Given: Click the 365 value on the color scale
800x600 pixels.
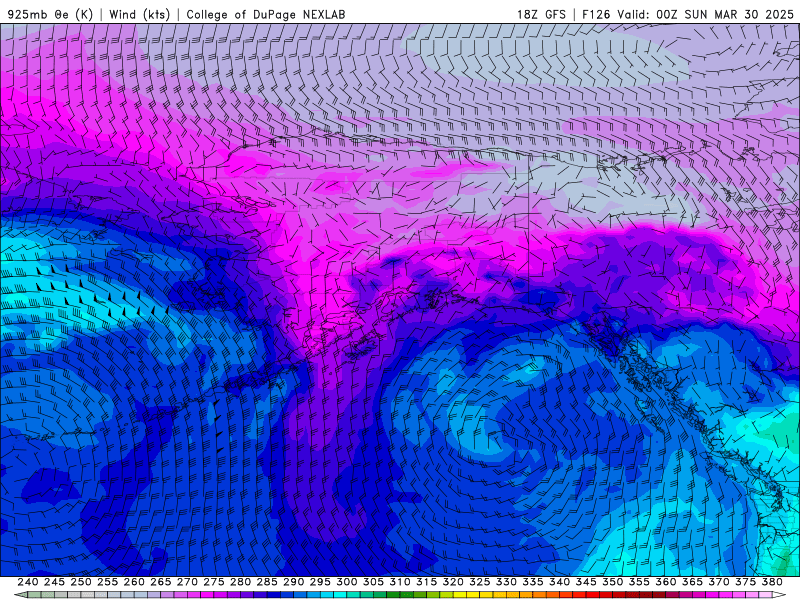Looking at the screenshot, I should (692, 582).
